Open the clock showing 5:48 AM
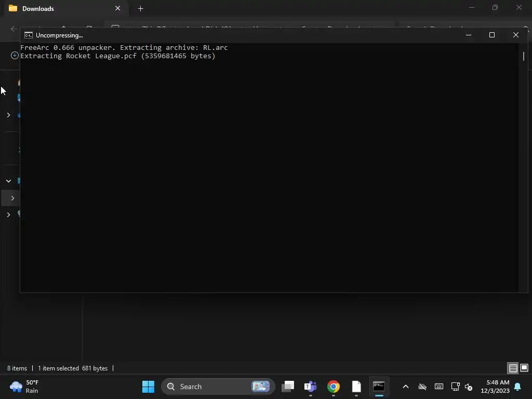Viewport: 532px width, 399px height. pos(495,387)
